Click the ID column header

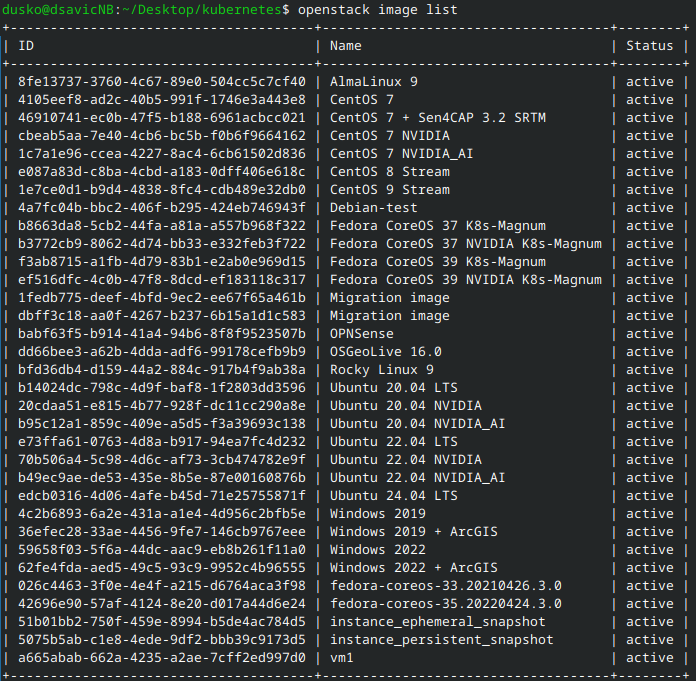[27, 46]
